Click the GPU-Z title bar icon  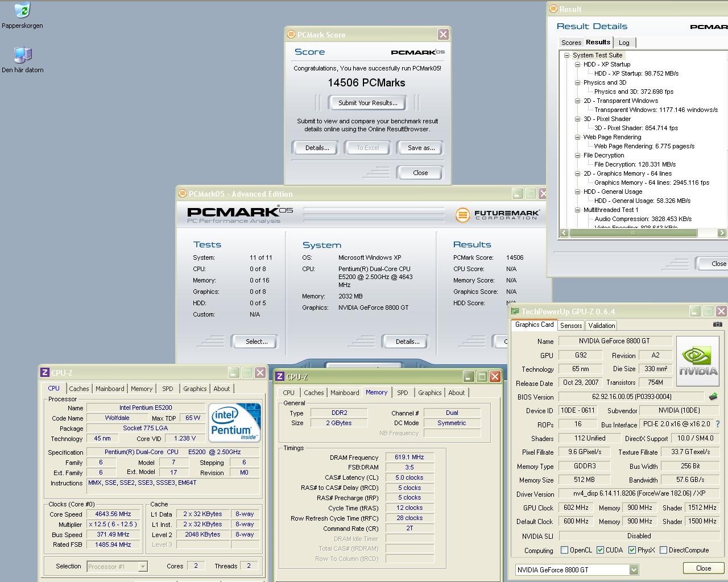[x=515, y=311]
